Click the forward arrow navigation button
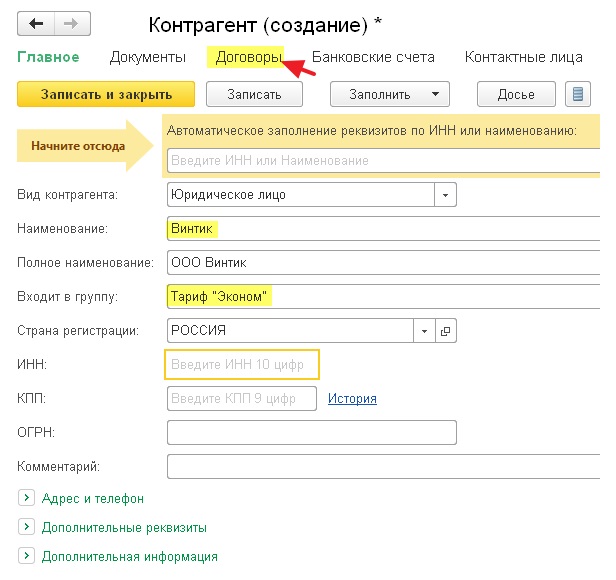 pyautogui.click(x=72, y=24)
